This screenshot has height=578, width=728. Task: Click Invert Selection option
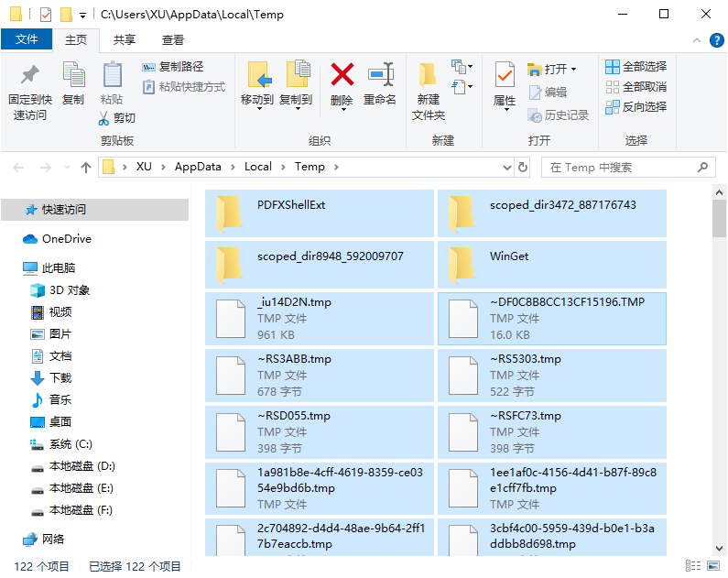click(636, 107)
